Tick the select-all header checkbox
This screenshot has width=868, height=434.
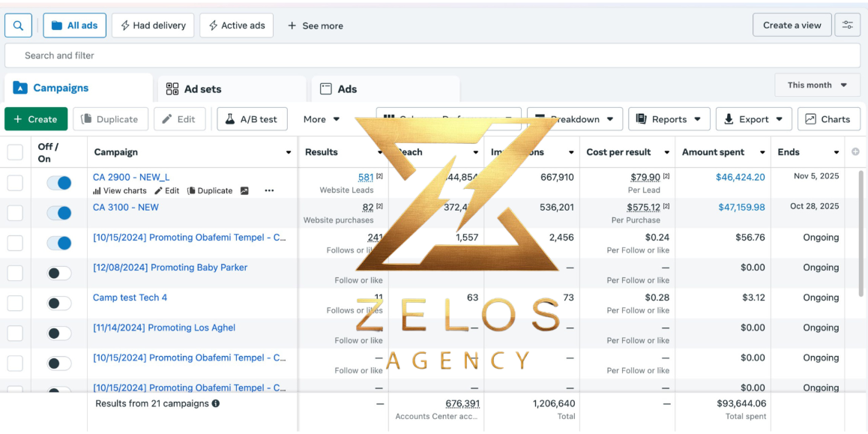coord(15,152)
